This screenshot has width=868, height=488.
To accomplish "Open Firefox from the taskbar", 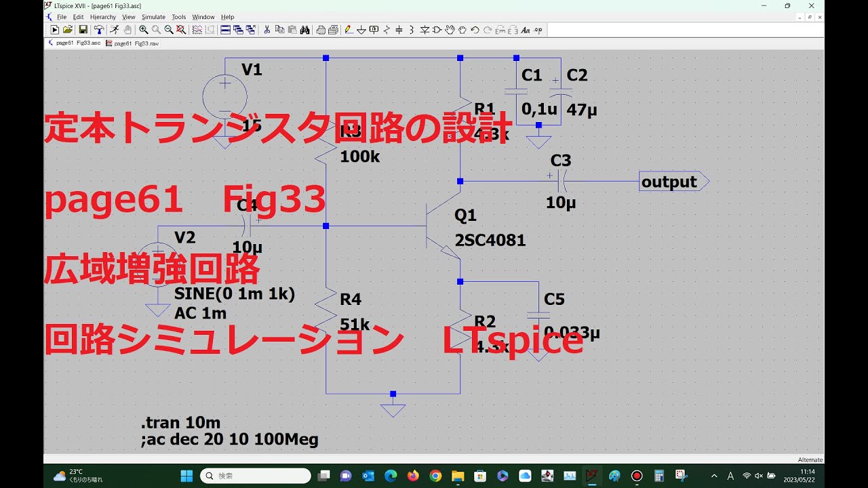I will pos(413,476).
